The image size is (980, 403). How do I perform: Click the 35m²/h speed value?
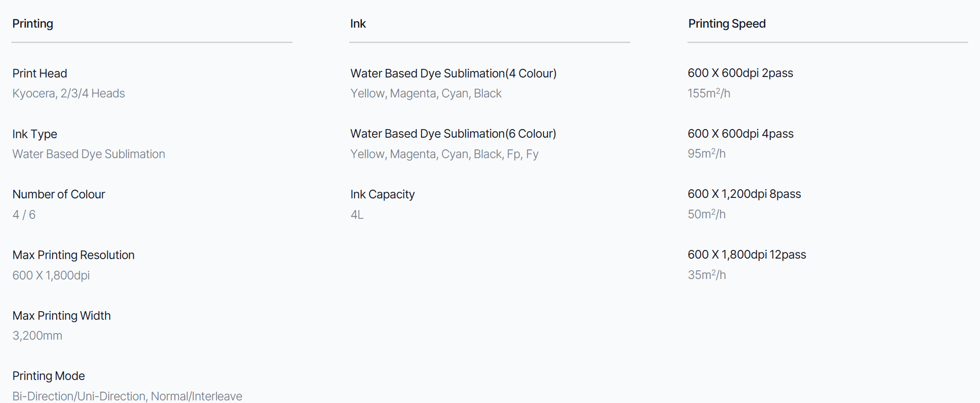point(706,275)
